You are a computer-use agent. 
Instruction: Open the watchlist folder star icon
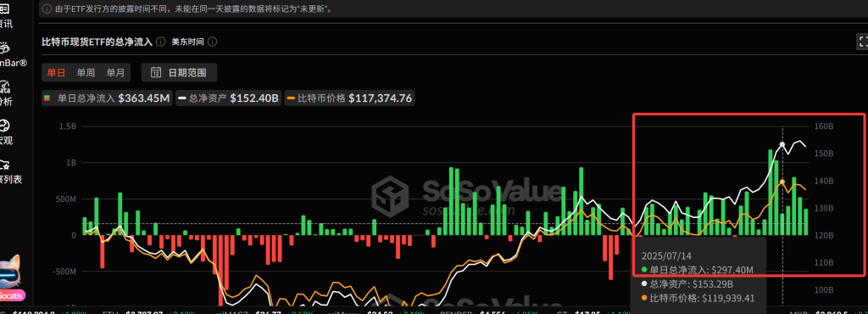pyautogui.click(x=6, y=165)
